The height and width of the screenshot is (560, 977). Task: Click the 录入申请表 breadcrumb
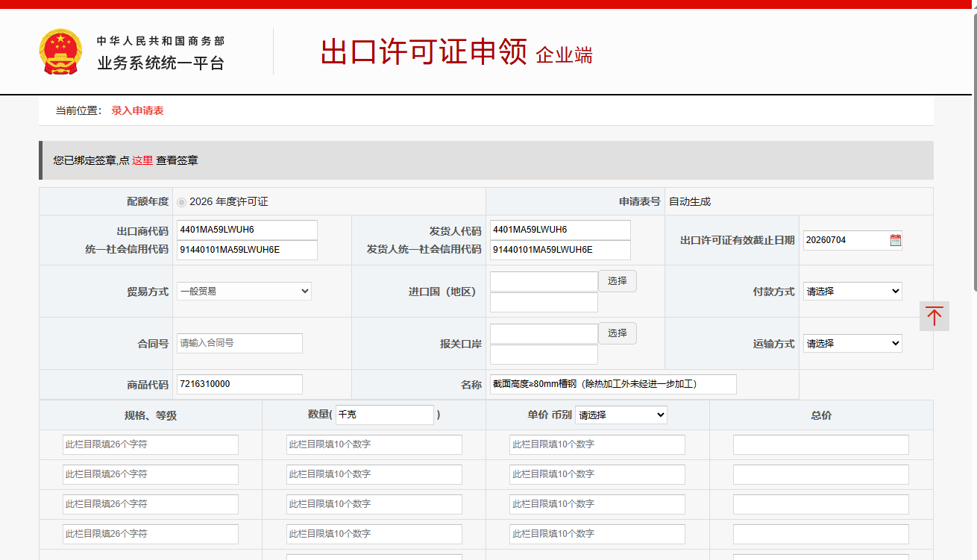coord(137,110)
